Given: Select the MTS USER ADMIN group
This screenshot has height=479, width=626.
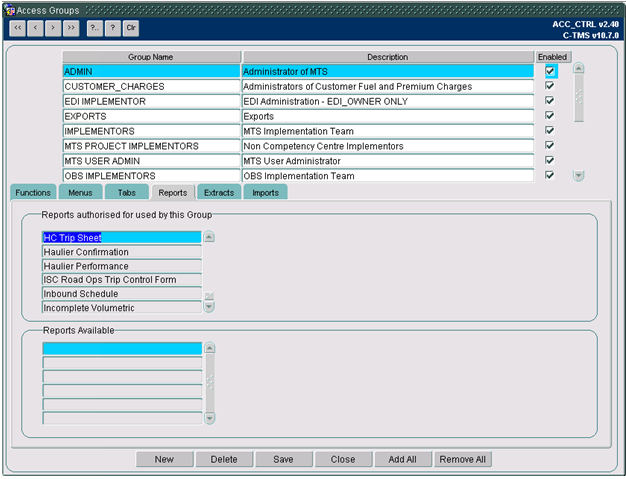Looking at the screenshot, I should click(x=152, y=161).
